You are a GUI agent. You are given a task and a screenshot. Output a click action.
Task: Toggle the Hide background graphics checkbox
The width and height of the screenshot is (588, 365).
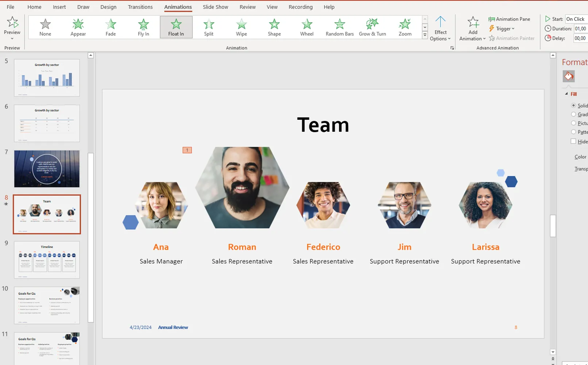(x=573, y=141)
